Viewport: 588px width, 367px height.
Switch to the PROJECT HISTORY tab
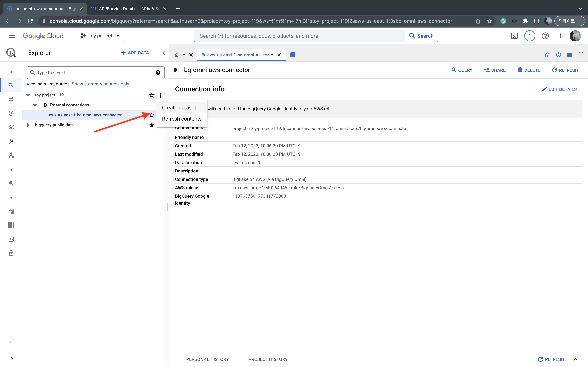point(268,359)
